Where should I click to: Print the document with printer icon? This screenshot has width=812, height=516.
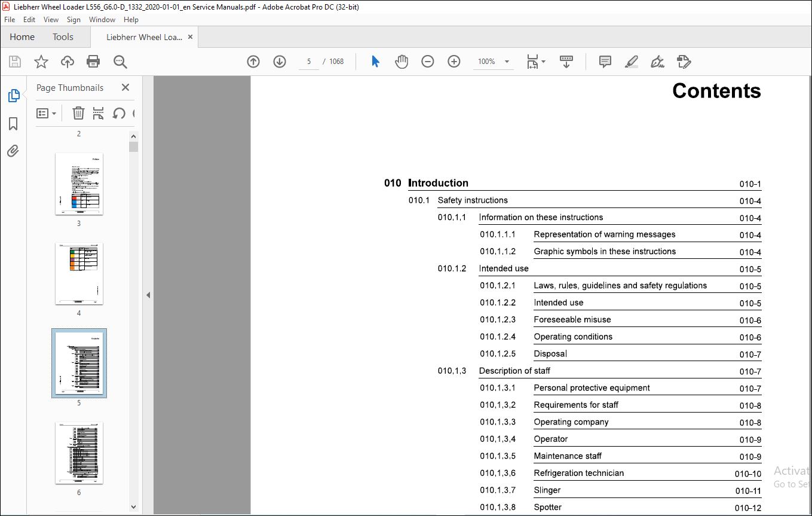tap(93, 62)
